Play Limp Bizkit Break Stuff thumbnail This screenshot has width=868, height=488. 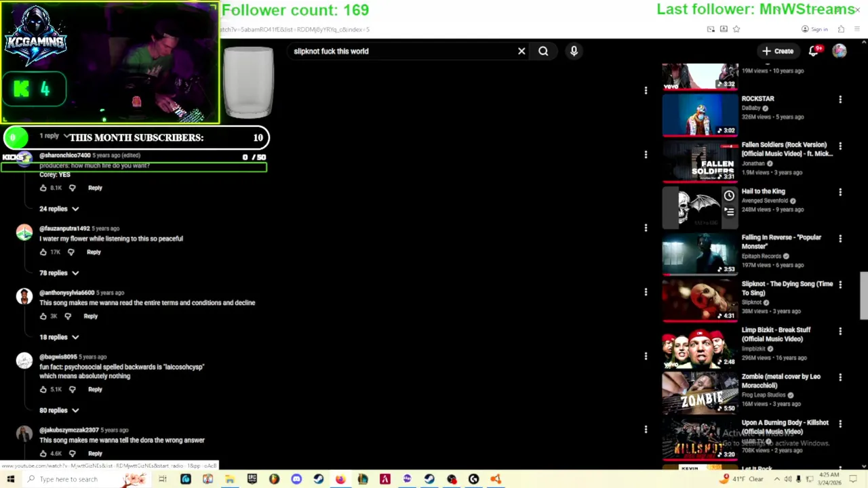[700, 346]
